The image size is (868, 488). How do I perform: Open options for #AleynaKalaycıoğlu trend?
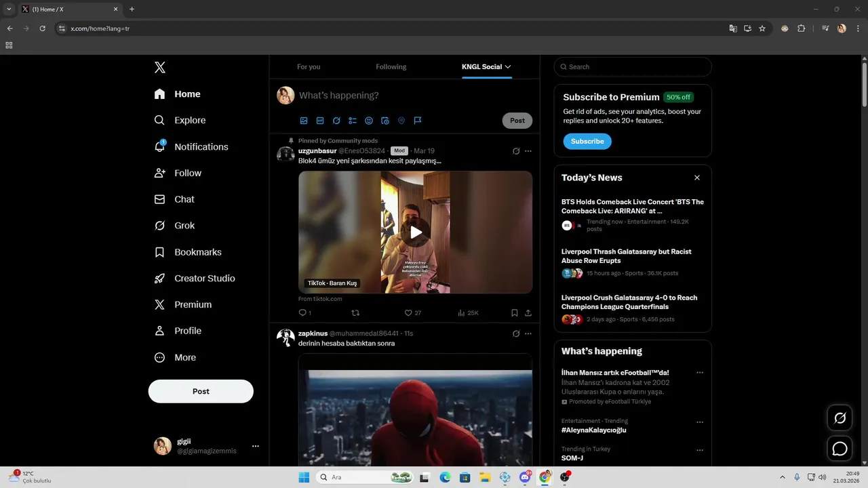700,422
